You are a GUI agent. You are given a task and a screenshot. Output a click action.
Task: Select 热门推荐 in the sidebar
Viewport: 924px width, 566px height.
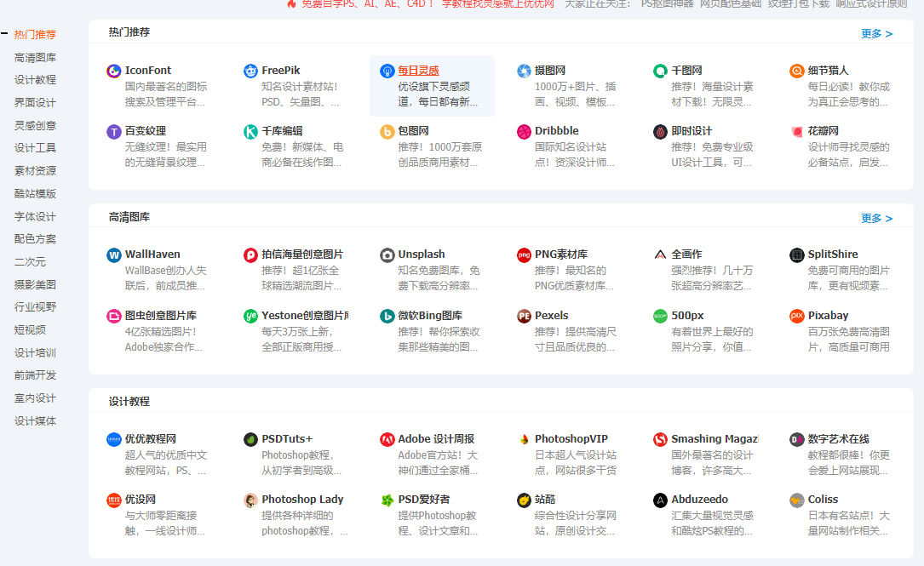click(35, 34)
